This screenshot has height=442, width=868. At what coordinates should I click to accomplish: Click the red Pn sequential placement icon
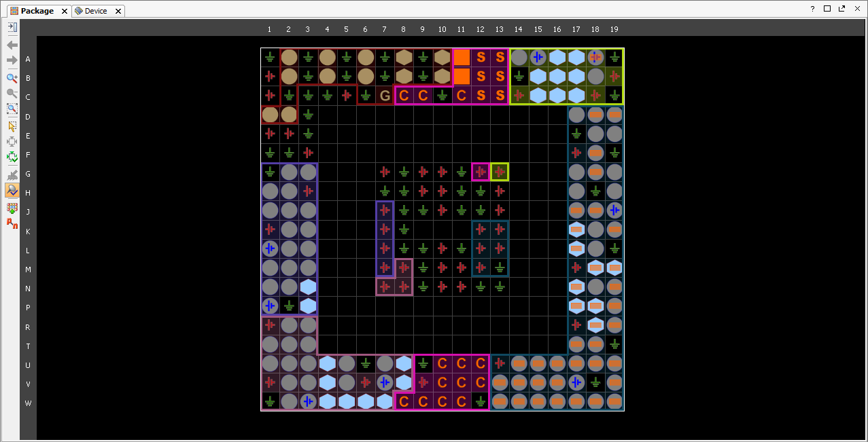click(x=12, y=223)
